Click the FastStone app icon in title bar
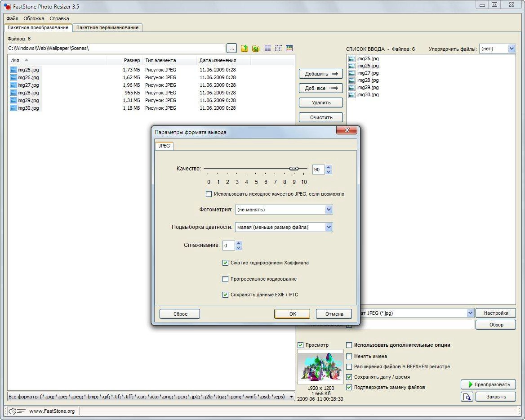Image resolution: width=525 pixels, height=420 pixels. click(x=7, y=6)
